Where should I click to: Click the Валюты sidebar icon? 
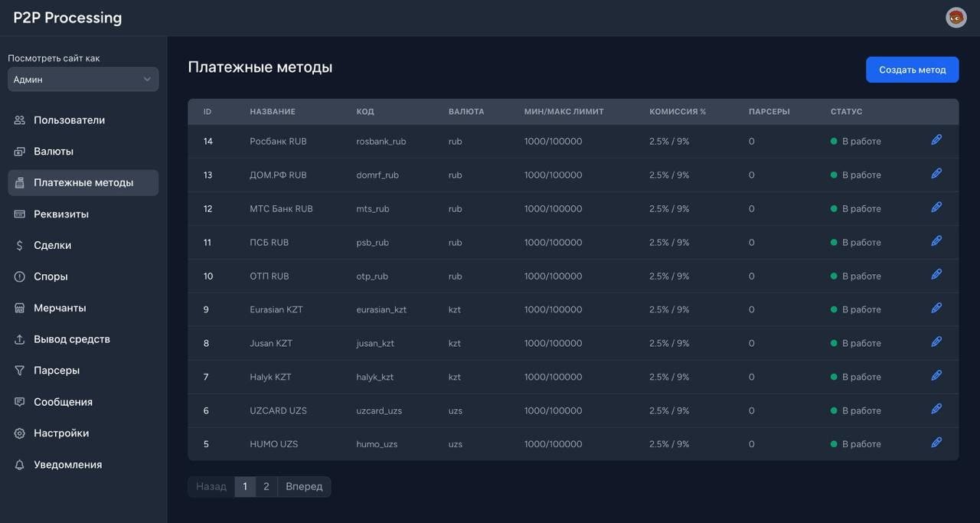coord(20,152)
